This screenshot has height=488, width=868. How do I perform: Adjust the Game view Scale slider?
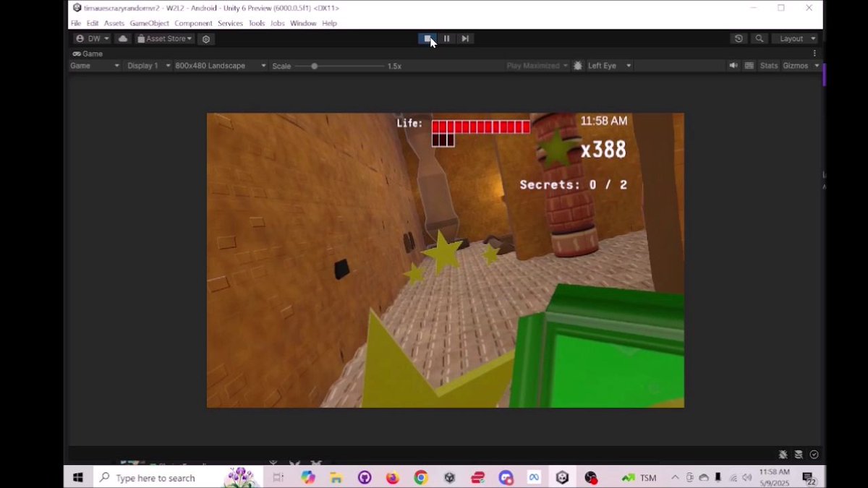314,65
